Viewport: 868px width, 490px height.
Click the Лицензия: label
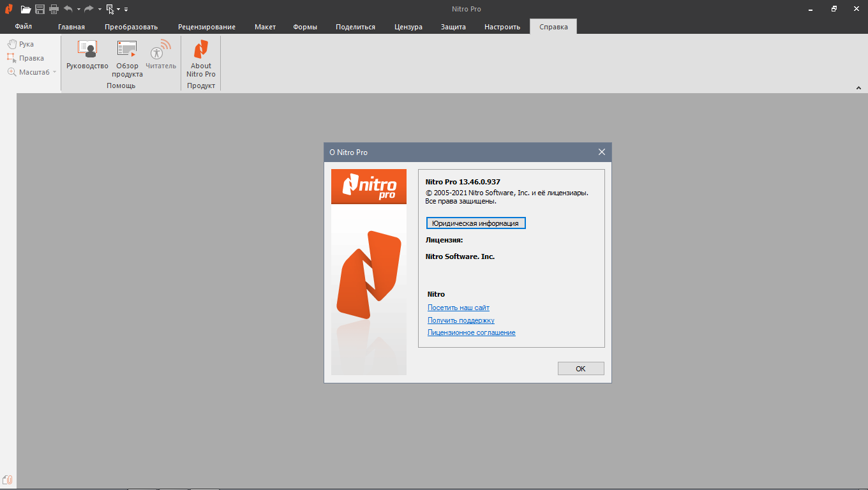pos(444,240)
